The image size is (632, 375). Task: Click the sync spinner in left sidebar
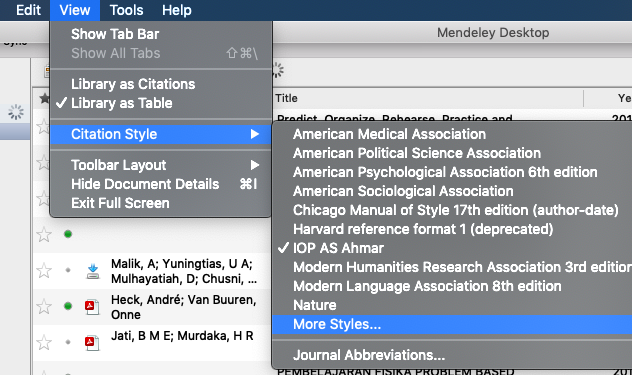(16, 112)
